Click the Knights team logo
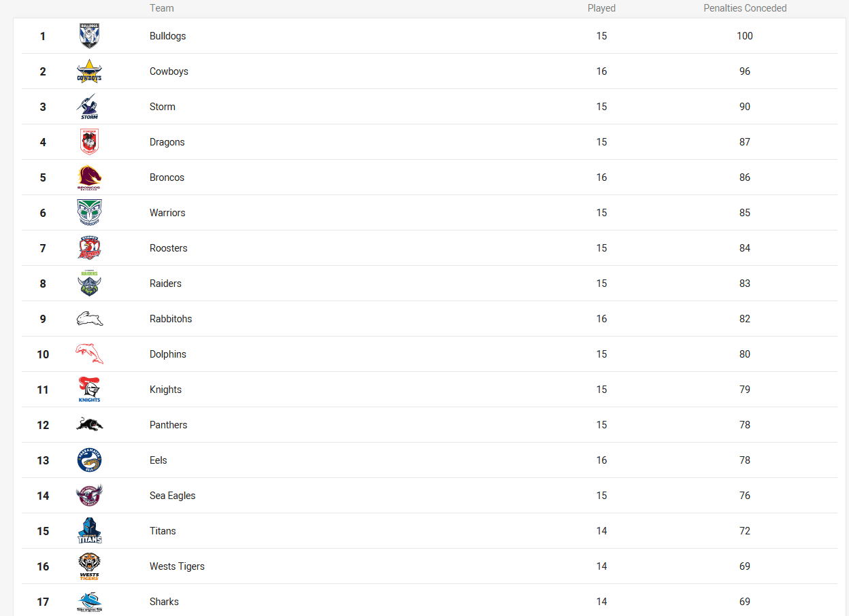The image size is (849, 616). pos(89,390)
